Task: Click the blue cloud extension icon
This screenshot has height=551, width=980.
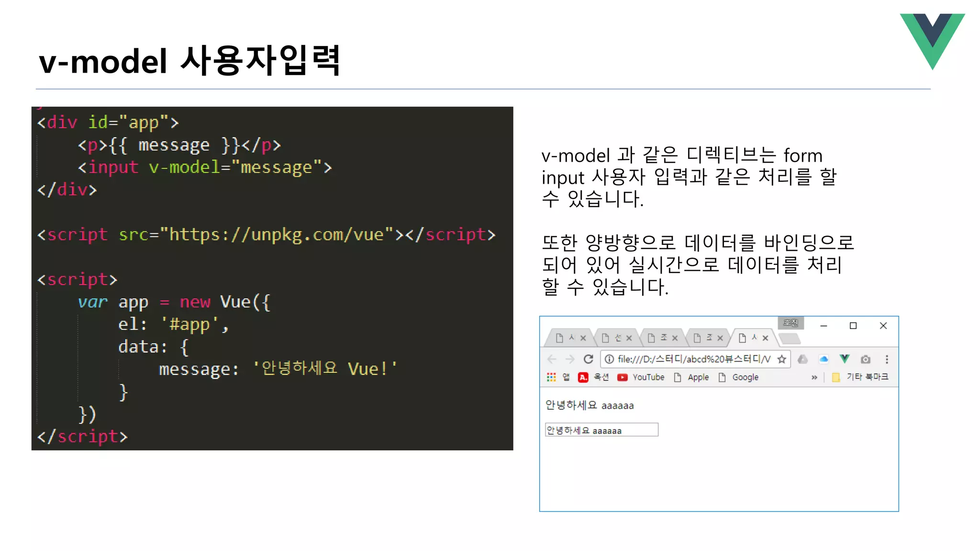Action: [824, 359]
